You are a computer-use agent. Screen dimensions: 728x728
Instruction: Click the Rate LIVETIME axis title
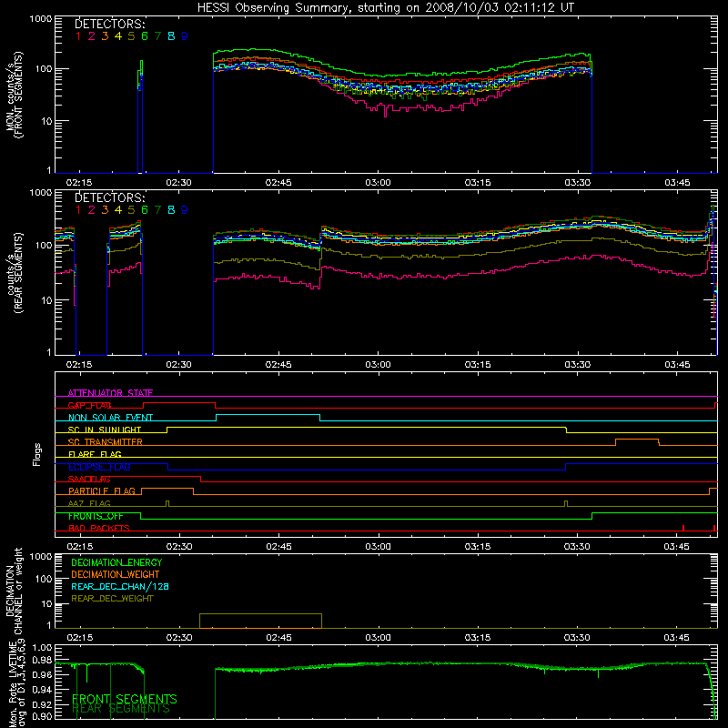point(16,684)
